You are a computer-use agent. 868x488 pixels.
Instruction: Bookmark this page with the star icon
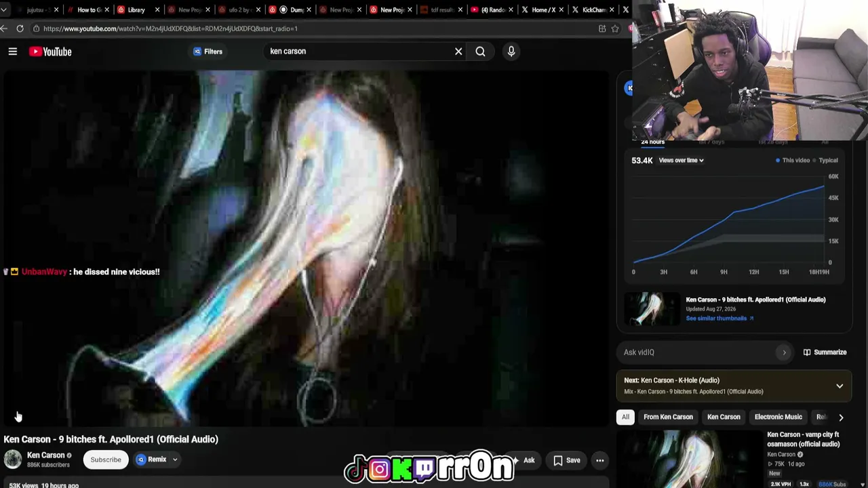(615, 28)
